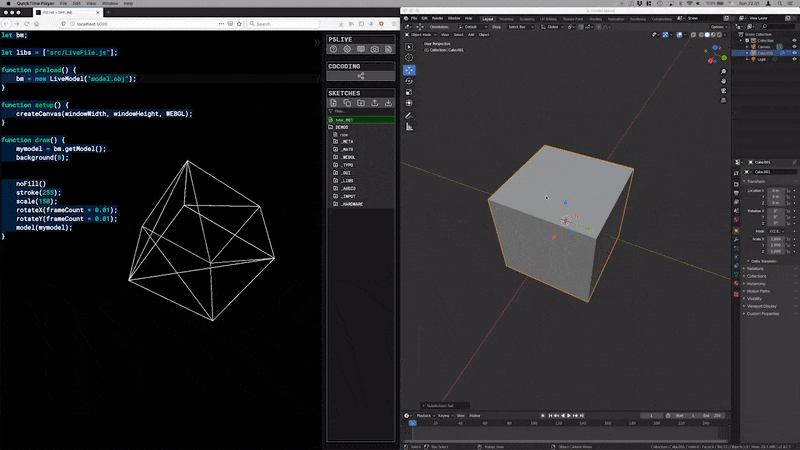Image resolution: width=800 pixels, height=450 pixels.
Task: Select the Rotate tool in Blender
Action: [x=409, y=81]
